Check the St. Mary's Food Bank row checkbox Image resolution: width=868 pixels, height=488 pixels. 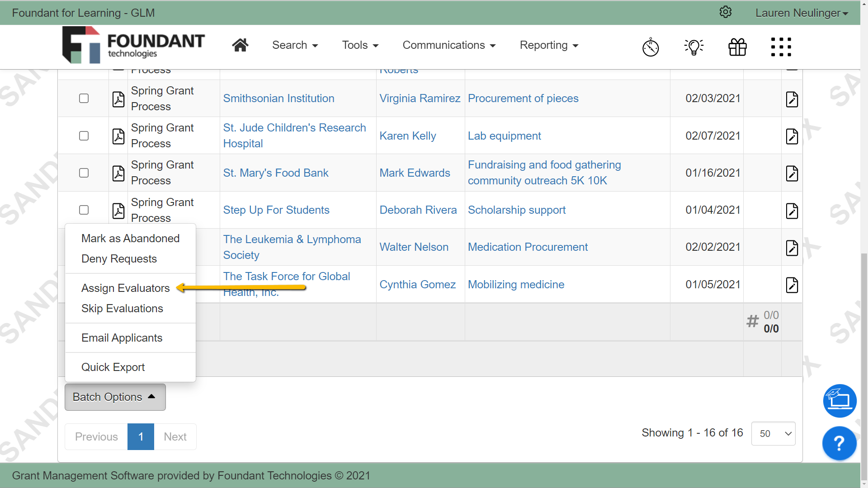coord(84,173)
